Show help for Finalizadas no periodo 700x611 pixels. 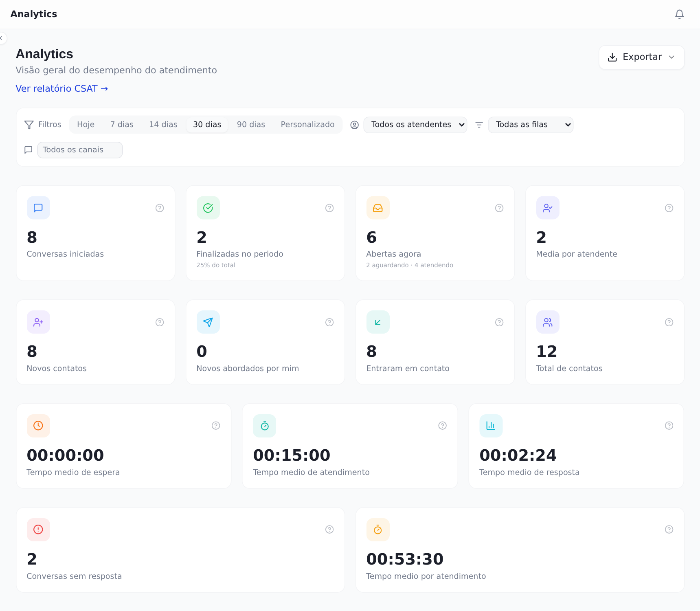pyautogui.click(x=329, y=208)
